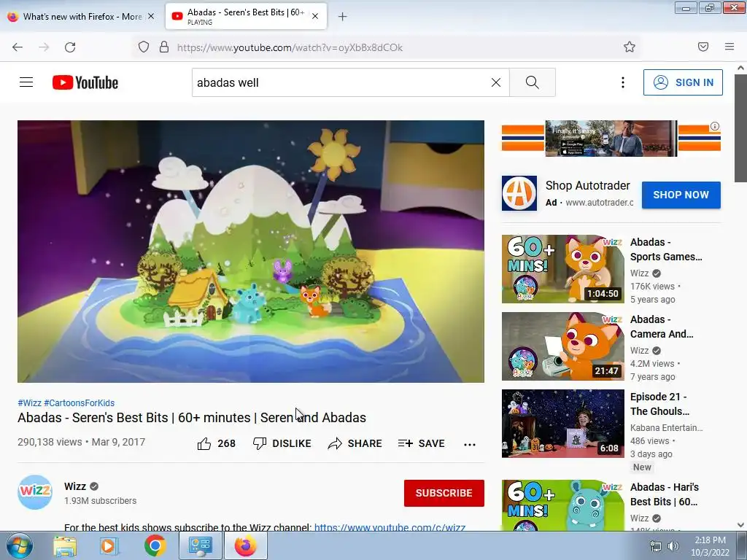Image resolution: width=747 pixels, height=560 pixels.
Task: Open Abadas Hari's Best Bits thumbnail
Action: 562,505
